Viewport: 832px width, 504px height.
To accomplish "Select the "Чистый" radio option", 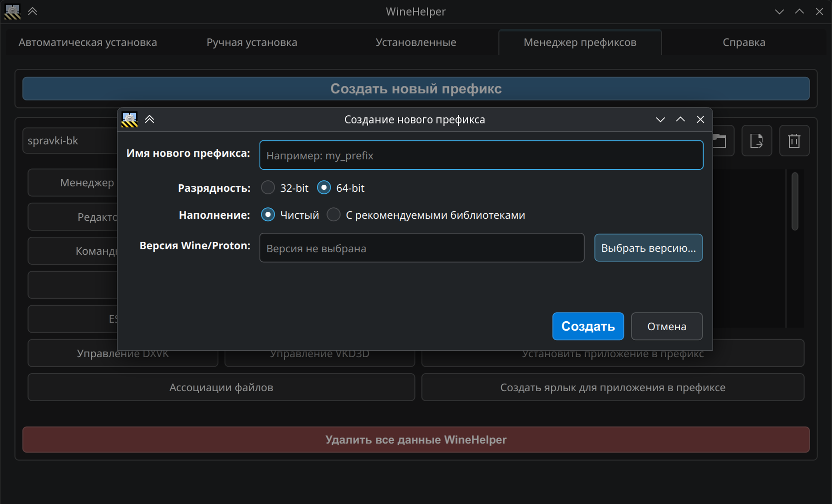I will tap(268, 215).
